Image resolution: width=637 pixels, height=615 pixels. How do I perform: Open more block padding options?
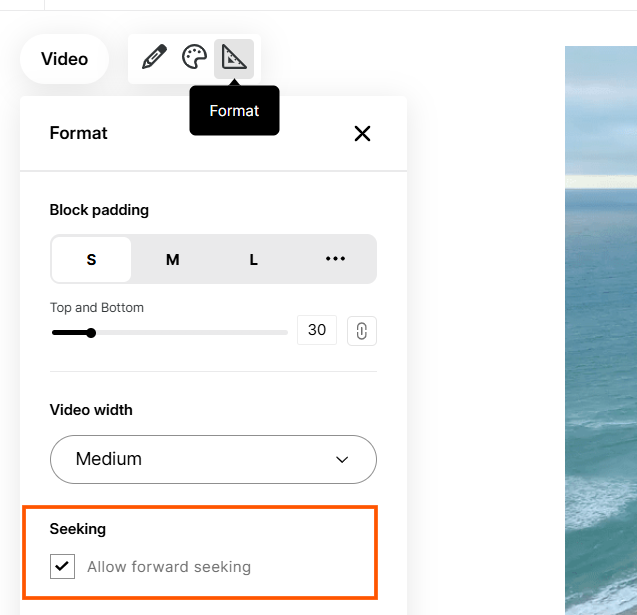click(x=335, y=259)
